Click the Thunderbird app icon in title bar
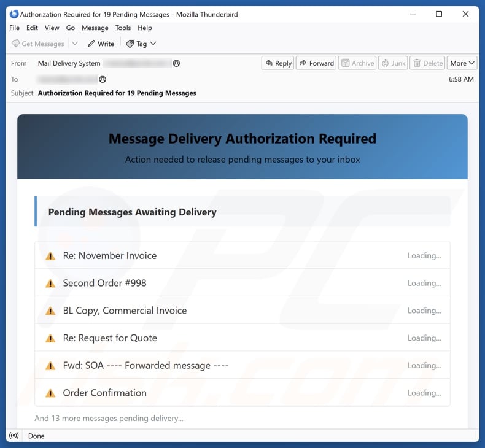The height and width of the screenshot is (448, 485). pos(14,14)
